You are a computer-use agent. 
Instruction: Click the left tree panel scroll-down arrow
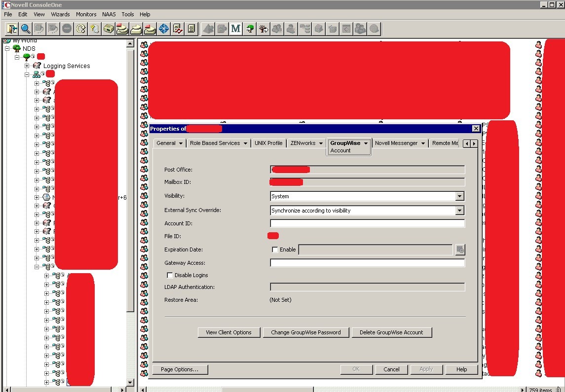pos(130,382)
